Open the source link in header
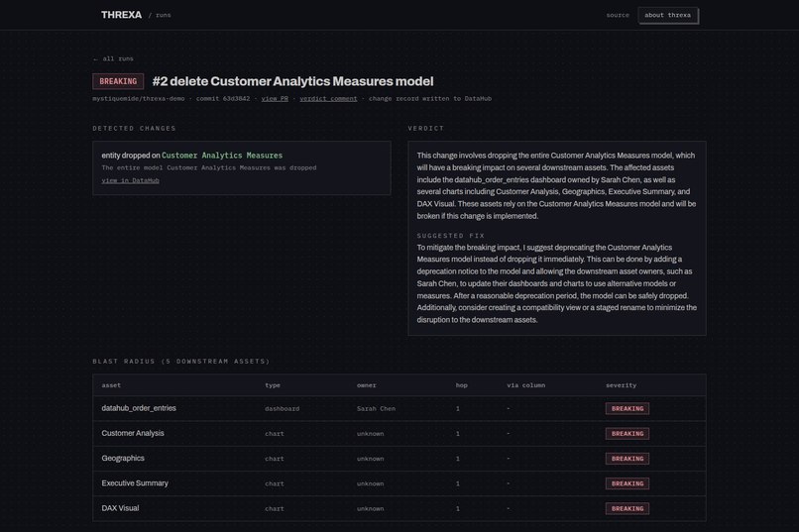 618,15
